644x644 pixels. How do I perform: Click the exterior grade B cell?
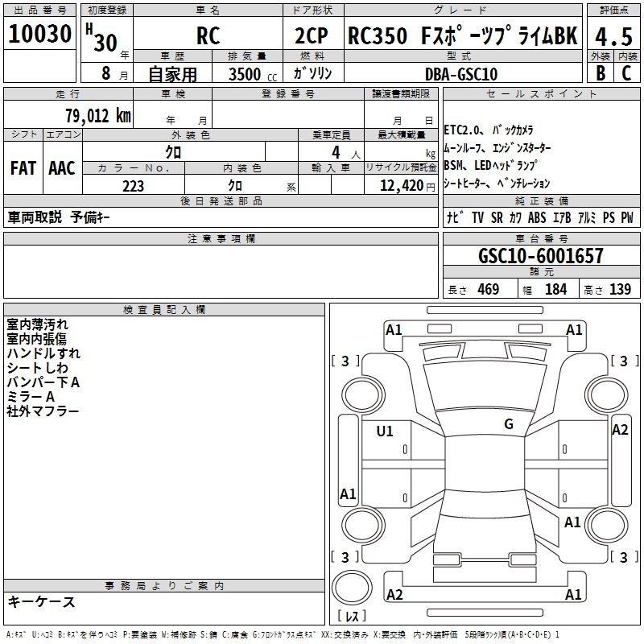click(x=600, y=73)
